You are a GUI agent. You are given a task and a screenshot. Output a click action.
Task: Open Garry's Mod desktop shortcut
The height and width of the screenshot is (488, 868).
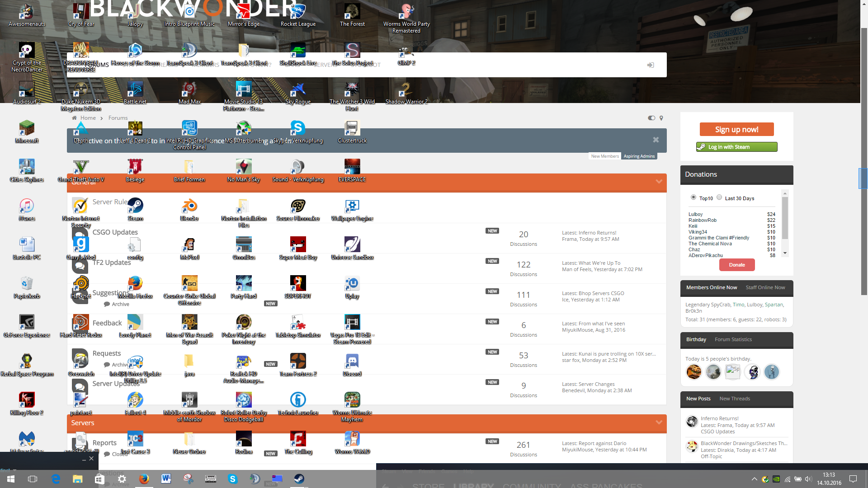(81, 248)
